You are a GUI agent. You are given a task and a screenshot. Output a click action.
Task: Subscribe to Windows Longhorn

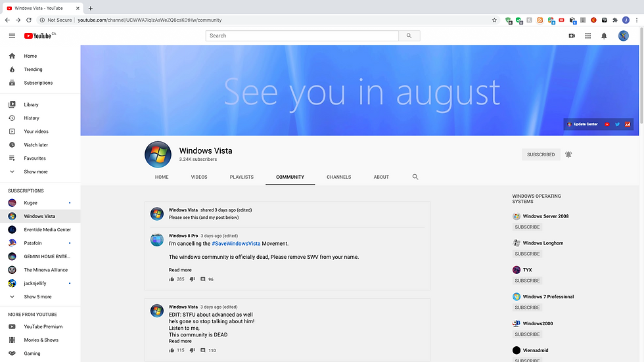coord(527,254)
